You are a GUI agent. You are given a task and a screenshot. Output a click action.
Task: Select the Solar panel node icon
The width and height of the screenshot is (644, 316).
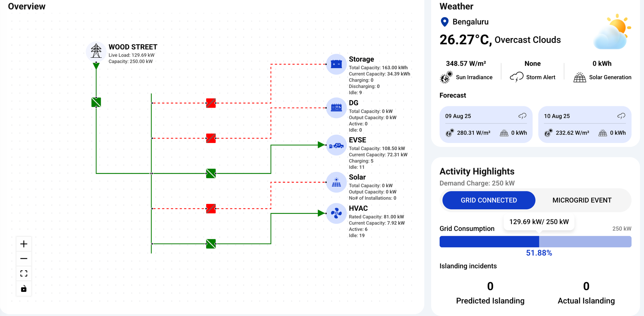pyautogui.click(x=336, y=182)
